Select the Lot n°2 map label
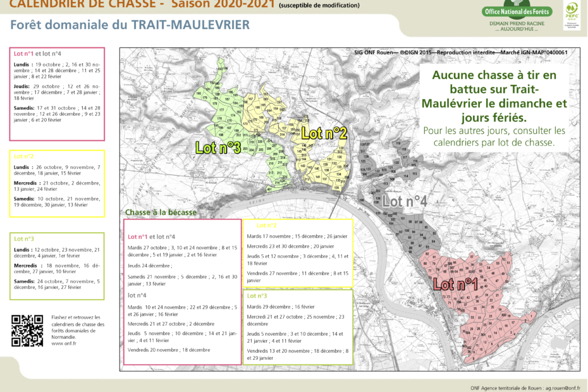Image resolution: width=588 pixels, height=392 pixels. click(324, 133)
